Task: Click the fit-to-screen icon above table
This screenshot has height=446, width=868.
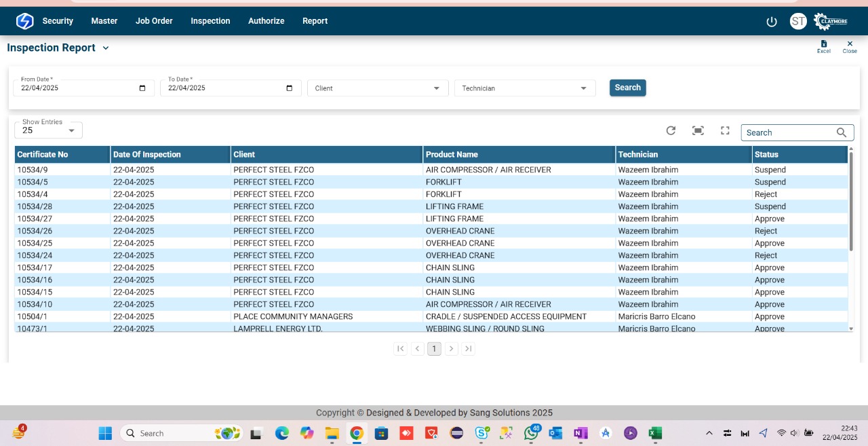Action: click(x=698, y=131)
